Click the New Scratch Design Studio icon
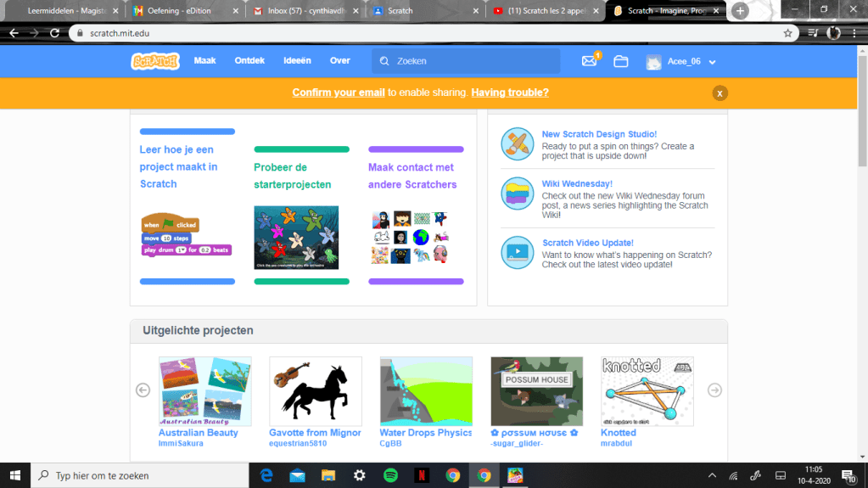The height and width of the screenshot is (488, 868). click(517, 145)
